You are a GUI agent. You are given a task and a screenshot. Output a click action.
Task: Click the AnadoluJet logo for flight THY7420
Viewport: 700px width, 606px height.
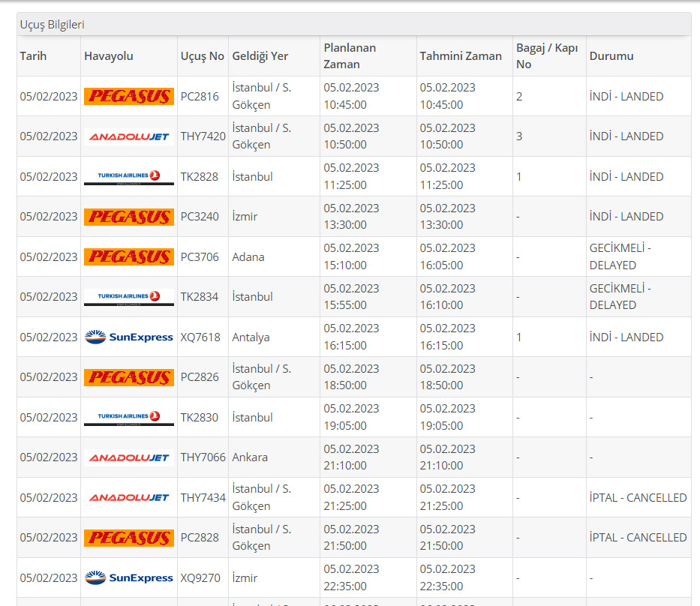(129, 136)
